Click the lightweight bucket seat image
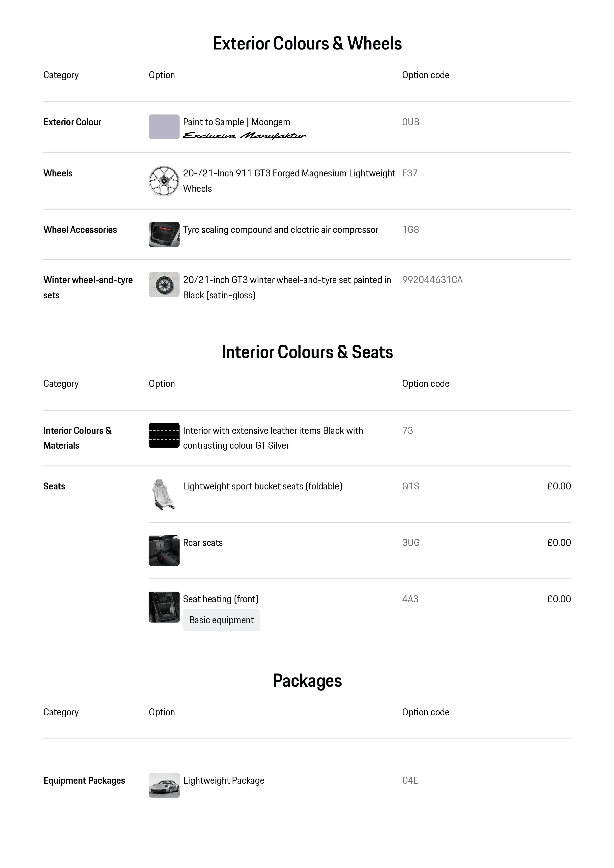This screenshot has width=614, height=868. 163,494
